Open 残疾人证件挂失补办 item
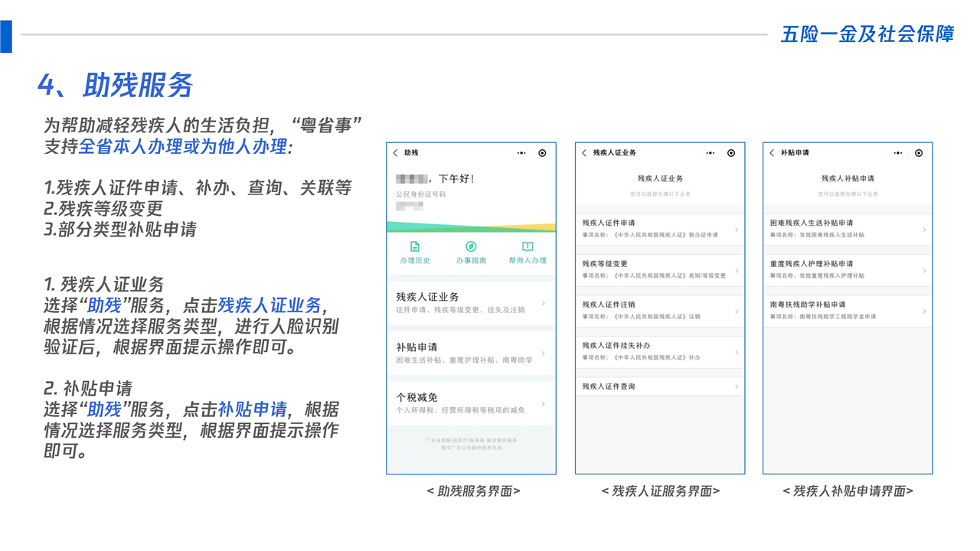This screenshot has height=551, width=980. tap(660, 352)
